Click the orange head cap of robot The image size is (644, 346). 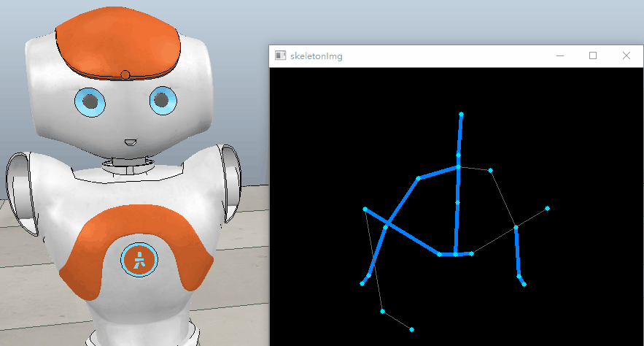click(x=118, y=43)
